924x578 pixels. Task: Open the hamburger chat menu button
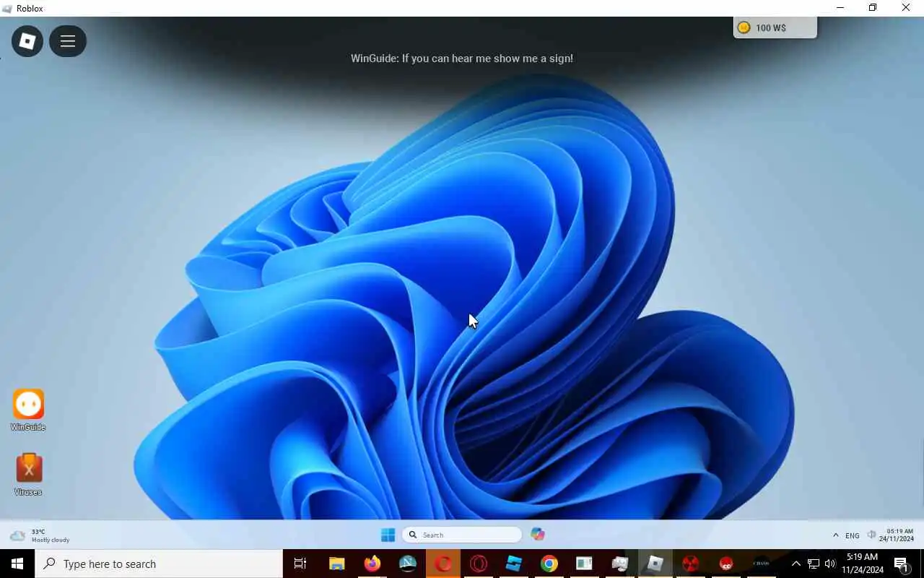[x=68, y=41]
